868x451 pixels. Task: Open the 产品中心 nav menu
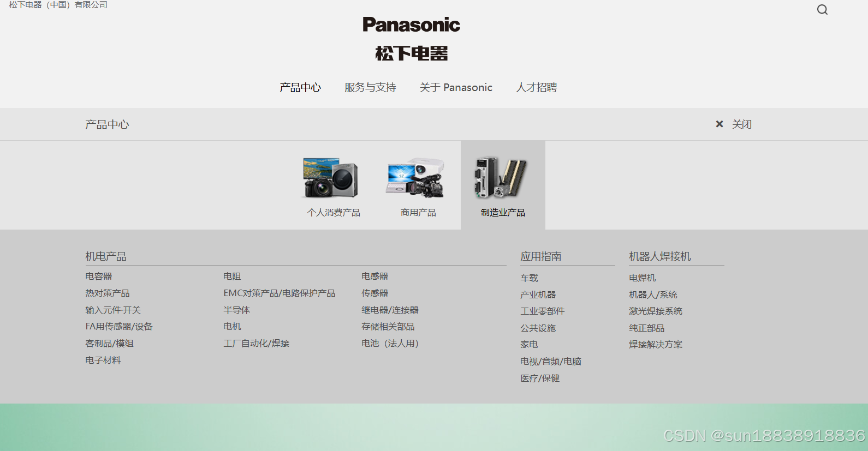click(x=300, y=87)
